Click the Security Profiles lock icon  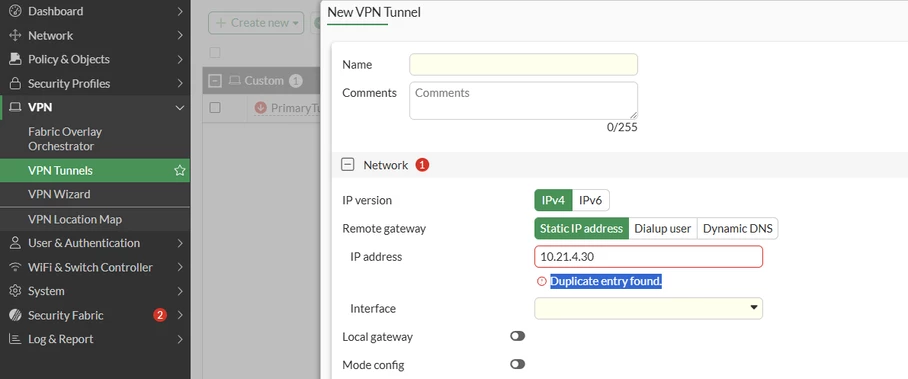pos(15,83)
